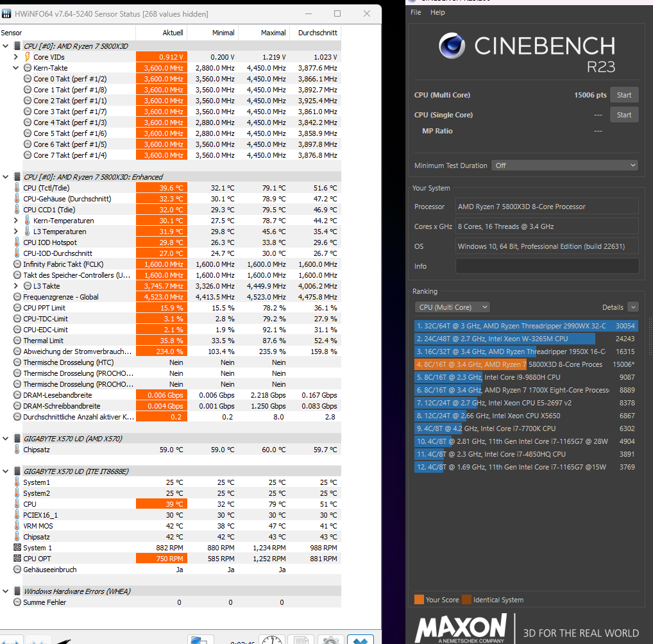The height and width of the screenshot is (644, 653).
Task: Click the fan icon for CPU OPT
Action: coord(17,558)
